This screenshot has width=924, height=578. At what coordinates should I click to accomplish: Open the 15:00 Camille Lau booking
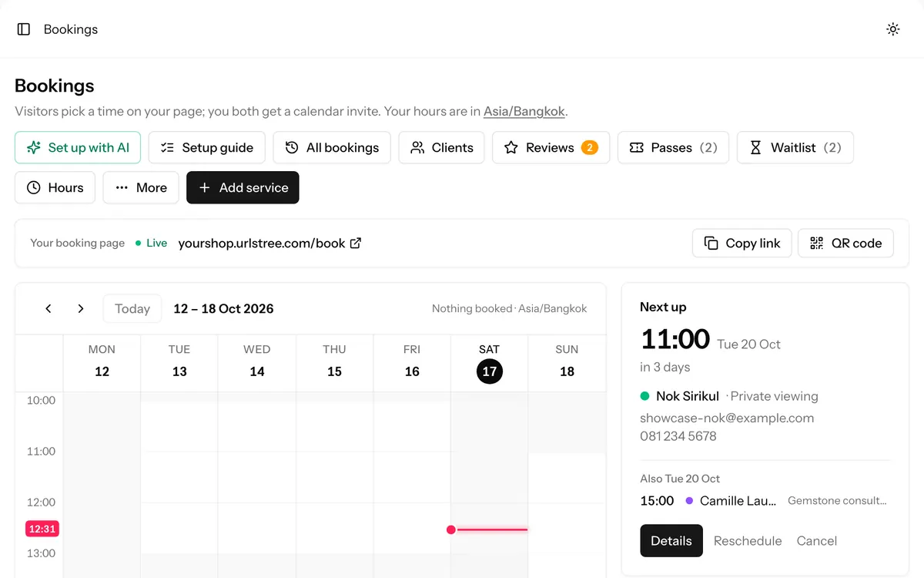763,501
